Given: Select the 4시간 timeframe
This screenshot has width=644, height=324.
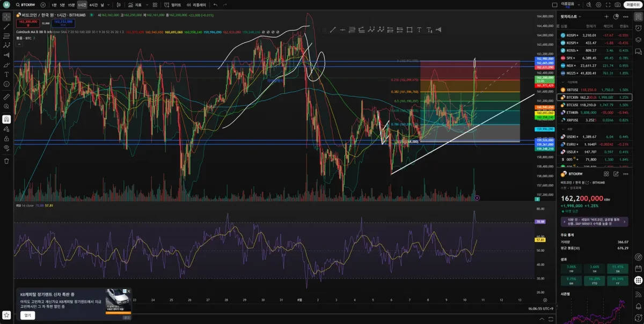Looking at the screenshot, I should point(93,5).
